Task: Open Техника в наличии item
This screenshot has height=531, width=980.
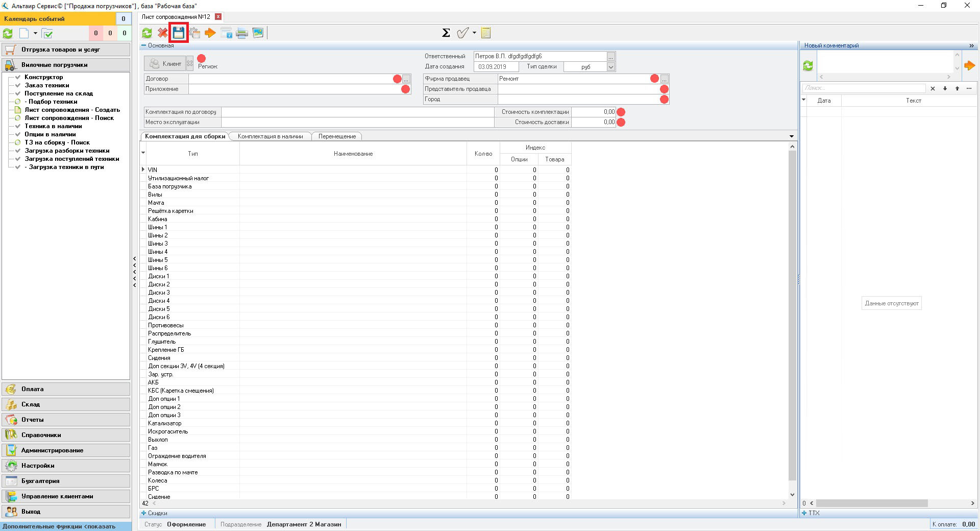Action: coord(53,126)
